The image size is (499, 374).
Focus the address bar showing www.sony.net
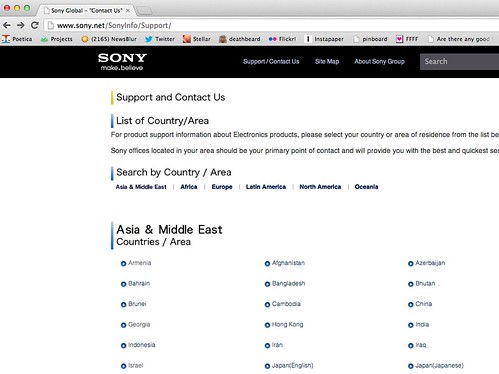pyautogui.click(x=272, y=25)
